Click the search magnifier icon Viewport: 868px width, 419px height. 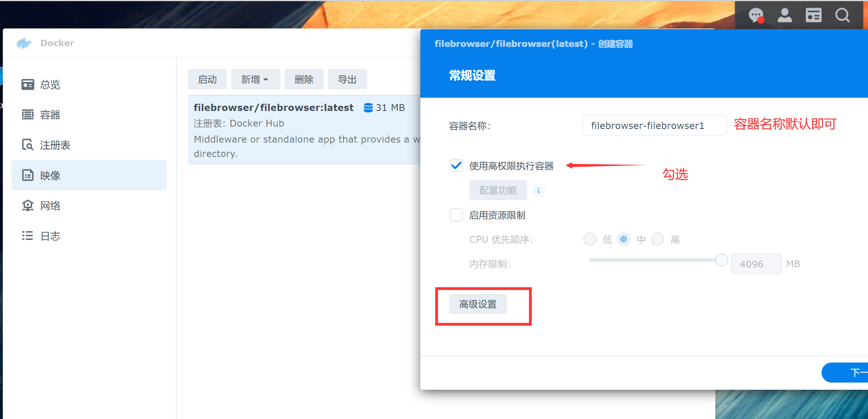(842, 15)
